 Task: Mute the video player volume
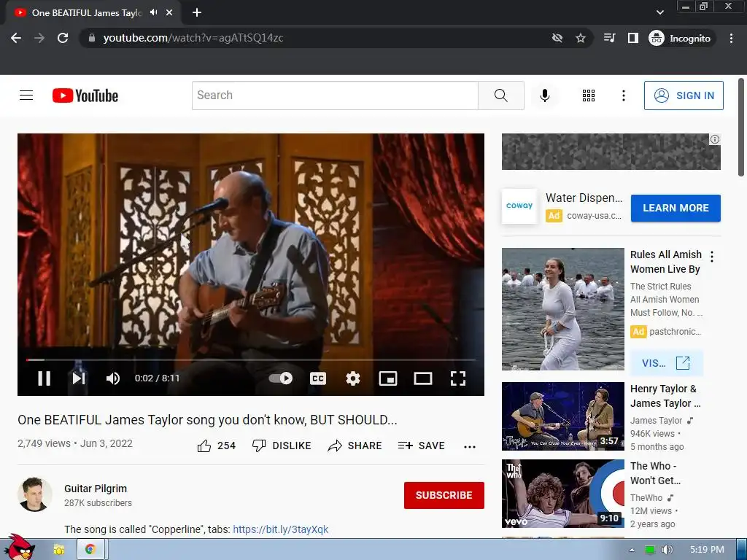click(x=113, y=378)
